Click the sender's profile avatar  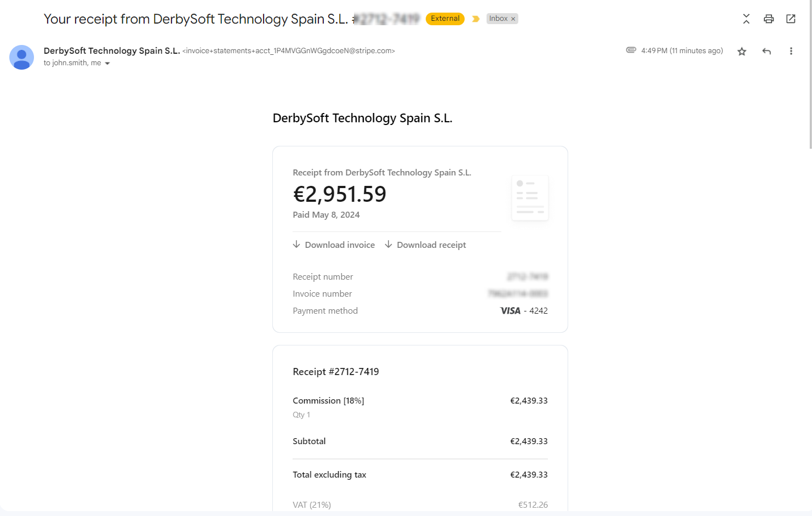pyautogui.click(x=22, y=57)
